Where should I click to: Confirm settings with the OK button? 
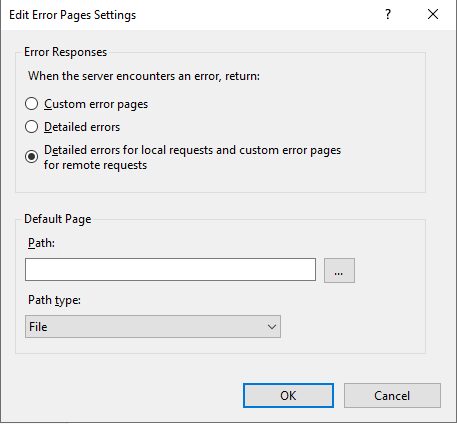click(x=288, y=396)
